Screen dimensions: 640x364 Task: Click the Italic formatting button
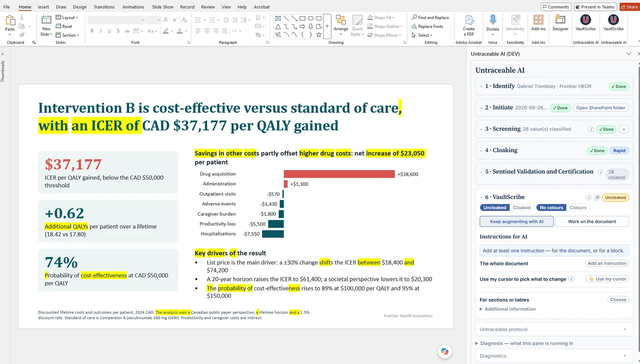tap(101, 31)
